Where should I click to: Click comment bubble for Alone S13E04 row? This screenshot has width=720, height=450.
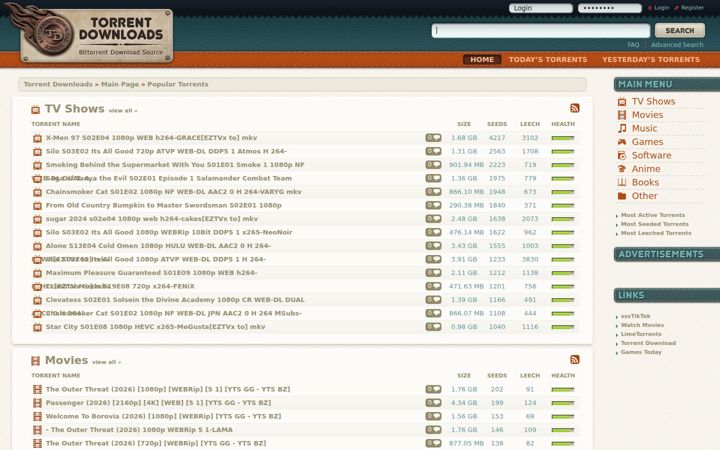433,246
